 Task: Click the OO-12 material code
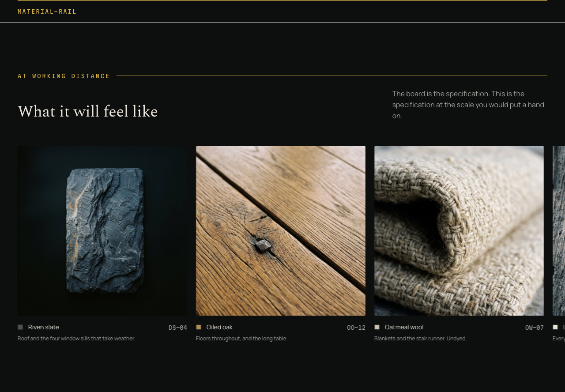tap(356, 328)
